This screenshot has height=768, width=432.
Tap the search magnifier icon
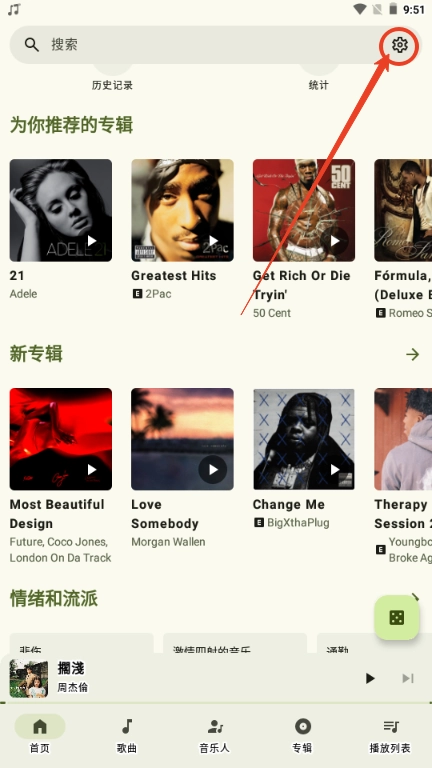click(x=31, y=45)
